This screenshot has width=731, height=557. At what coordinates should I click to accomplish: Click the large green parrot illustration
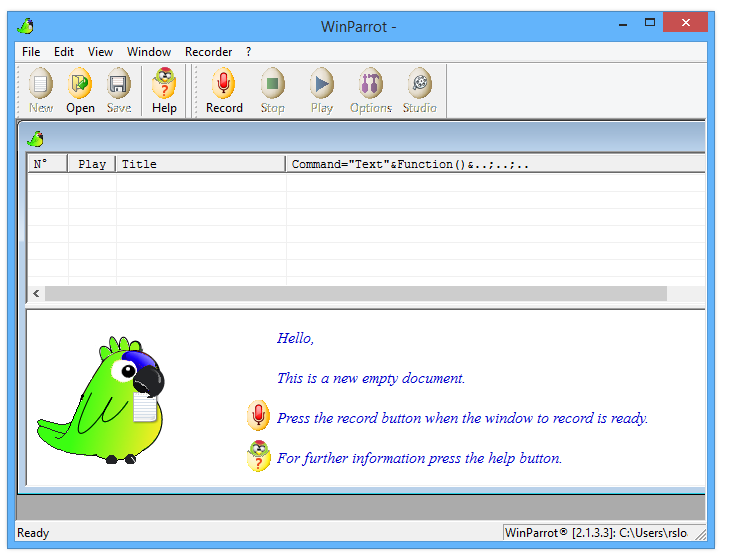click(101, 400)
